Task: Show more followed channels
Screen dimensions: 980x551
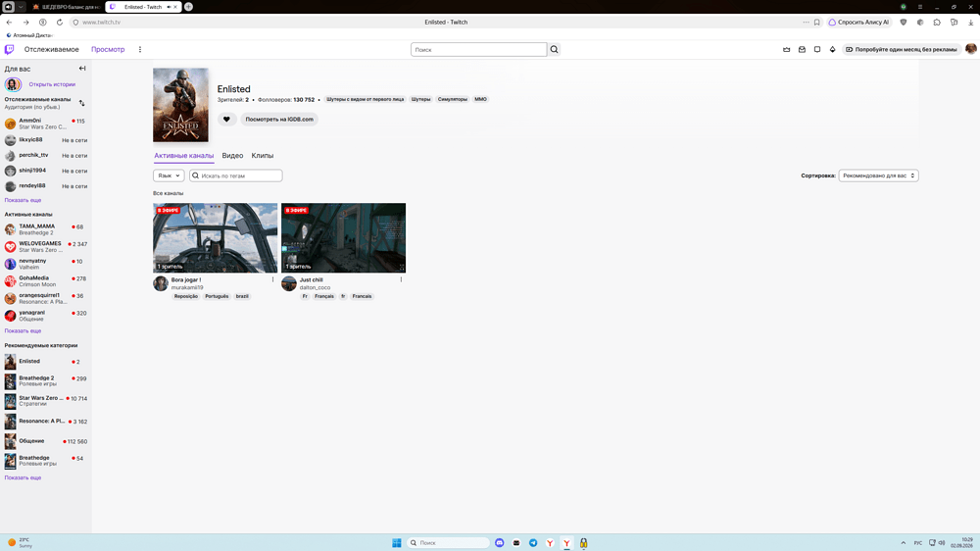Action: pos(24,200)
